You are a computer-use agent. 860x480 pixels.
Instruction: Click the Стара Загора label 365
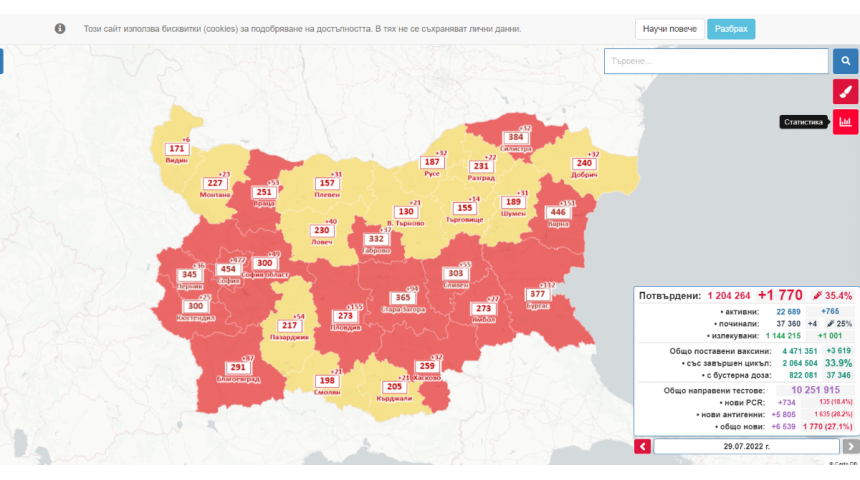pos(402,298)
